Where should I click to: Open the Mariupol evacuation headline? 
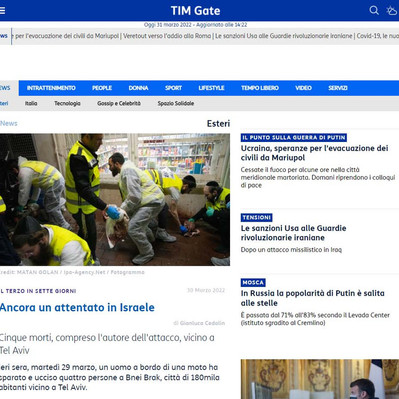[314, 153]
